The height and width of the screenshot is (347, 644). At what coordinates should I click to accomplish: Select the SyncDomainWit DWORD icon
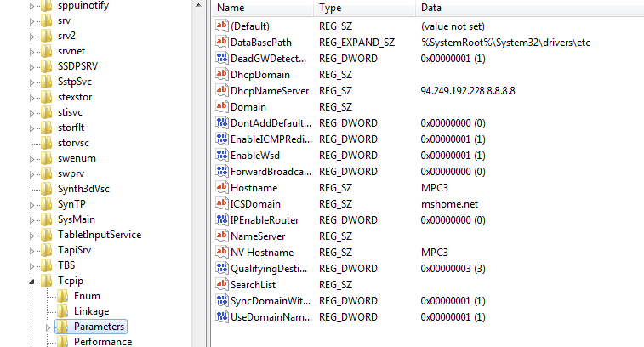pyautogui.click(x=222, y=300)
